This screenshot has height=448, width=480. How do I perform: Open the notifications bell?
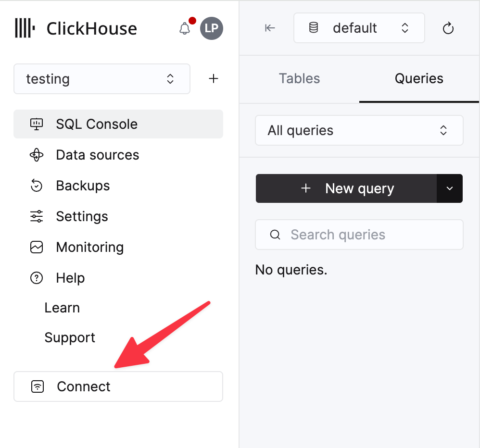[x=184, y=28]
